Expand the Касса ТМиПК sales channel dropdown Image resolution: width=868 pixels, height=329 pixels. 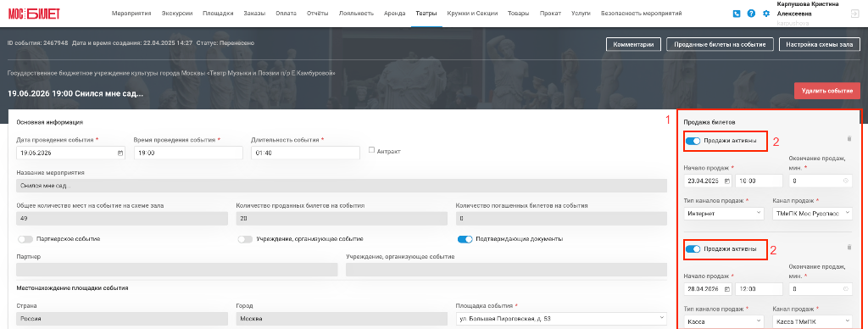pos(812,321)
